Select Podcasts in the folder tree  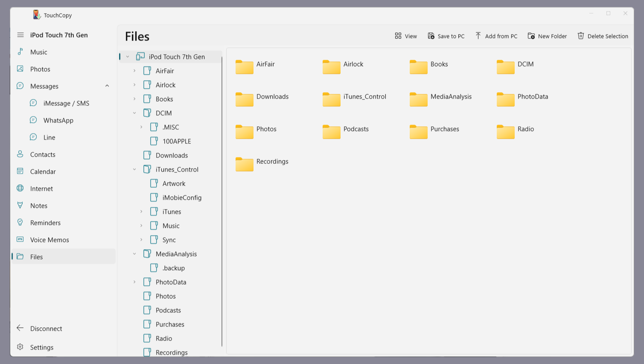(168, 310)
